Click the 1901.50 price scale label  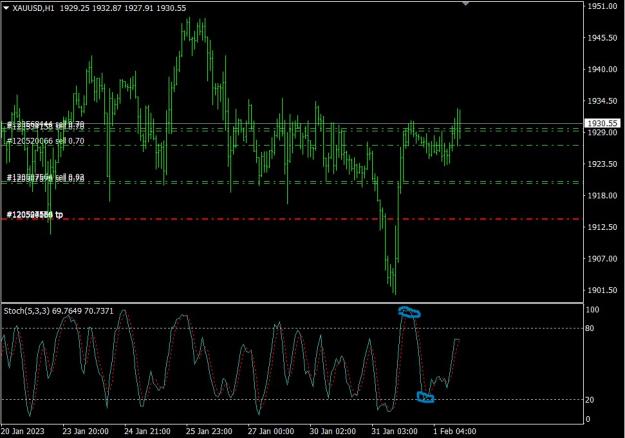point(602,291)
